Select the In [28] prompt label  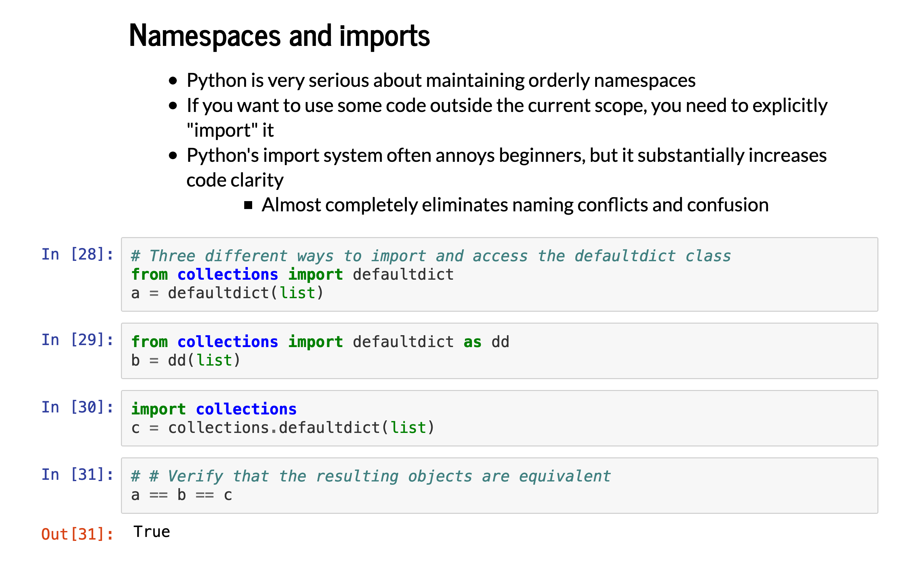tap(77, 255)
